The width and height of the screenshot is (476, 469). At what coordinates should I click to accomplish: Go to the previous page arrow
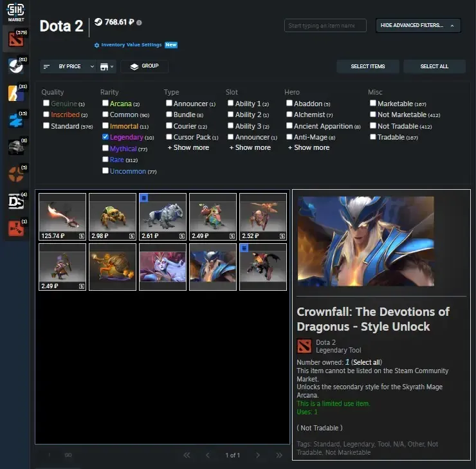click(x=208, y=455)
